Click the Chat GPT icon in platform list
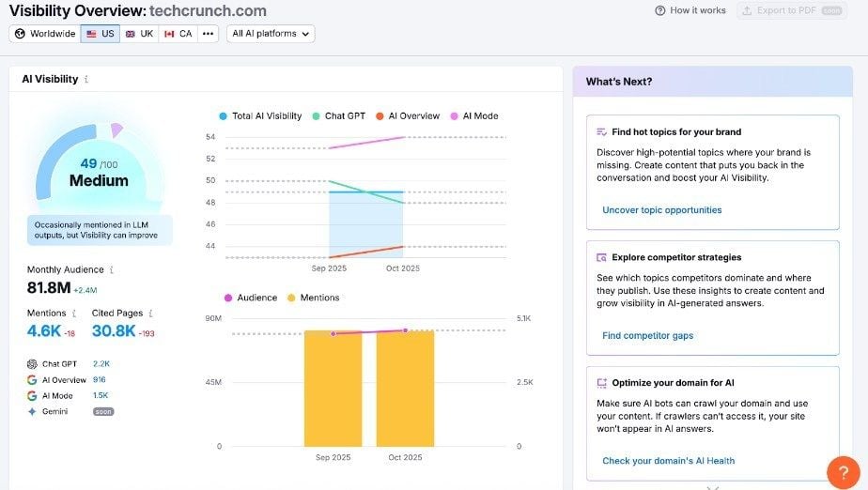This screenshot has height=490, width=868. [x=32, y=363]
